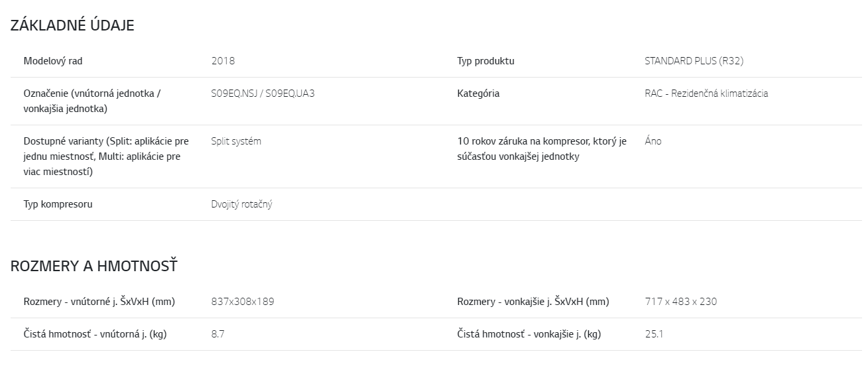Click the 10 rokov záruka na kompresor label
The height and width of the screenshot is (366, 868).
(542, 149)
